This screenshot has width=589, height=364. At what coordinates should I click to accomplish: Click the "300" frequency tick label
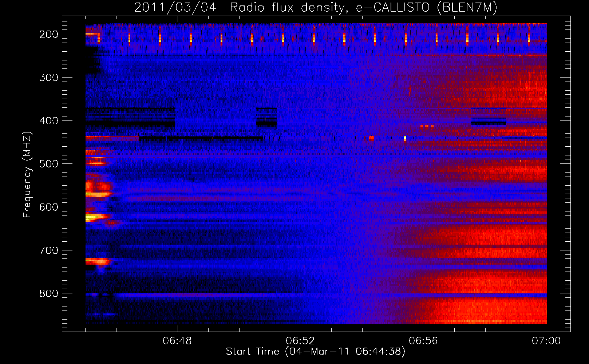[x=49, y=78]
